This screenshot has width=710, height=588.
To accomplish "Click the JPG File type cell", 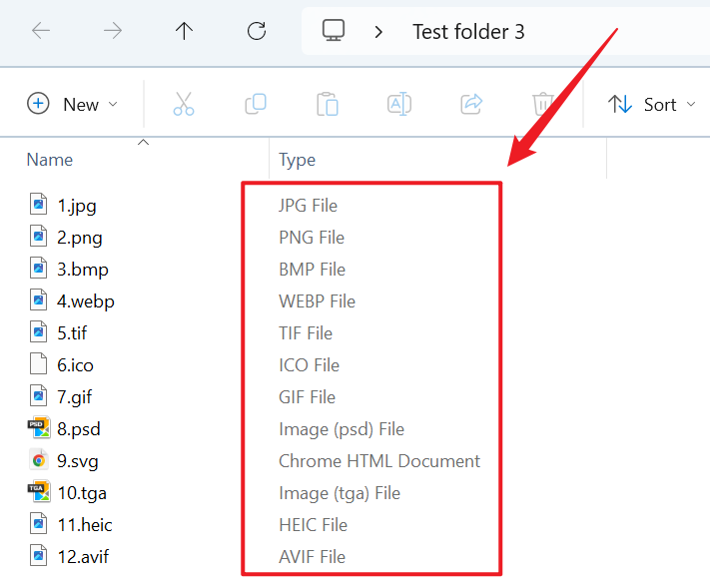I will point(308,206).
